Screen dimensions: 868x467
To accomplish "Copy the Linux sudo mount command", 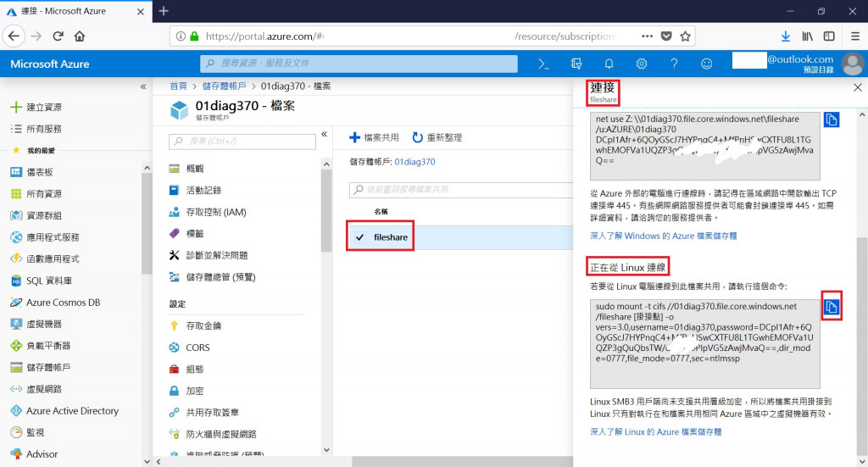I will point(832,307).
